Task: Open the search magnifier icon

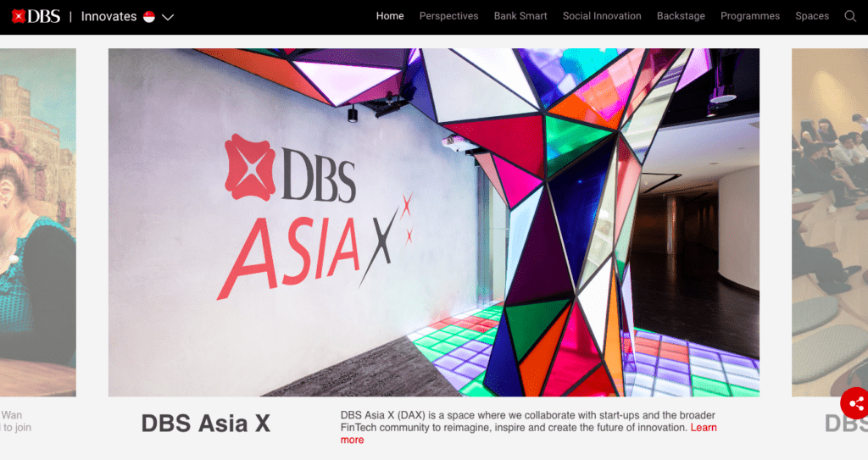Action: pyautogui.click(x=850, y=16)
